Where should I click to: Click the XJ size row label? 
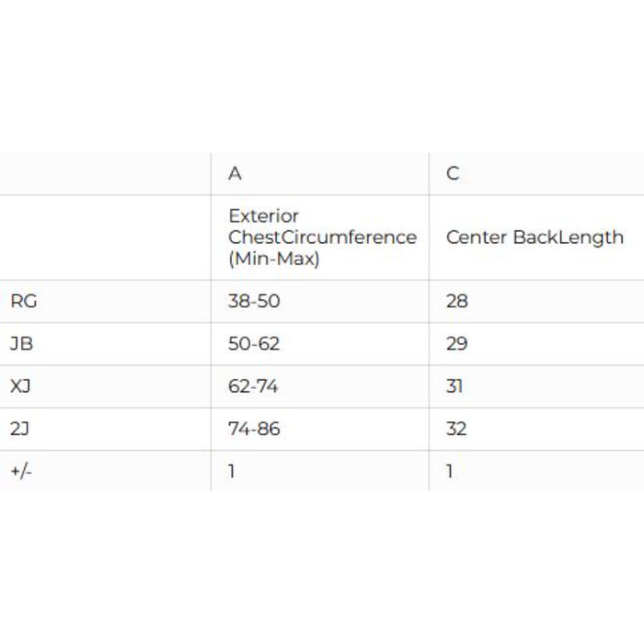tap(21, 386)
